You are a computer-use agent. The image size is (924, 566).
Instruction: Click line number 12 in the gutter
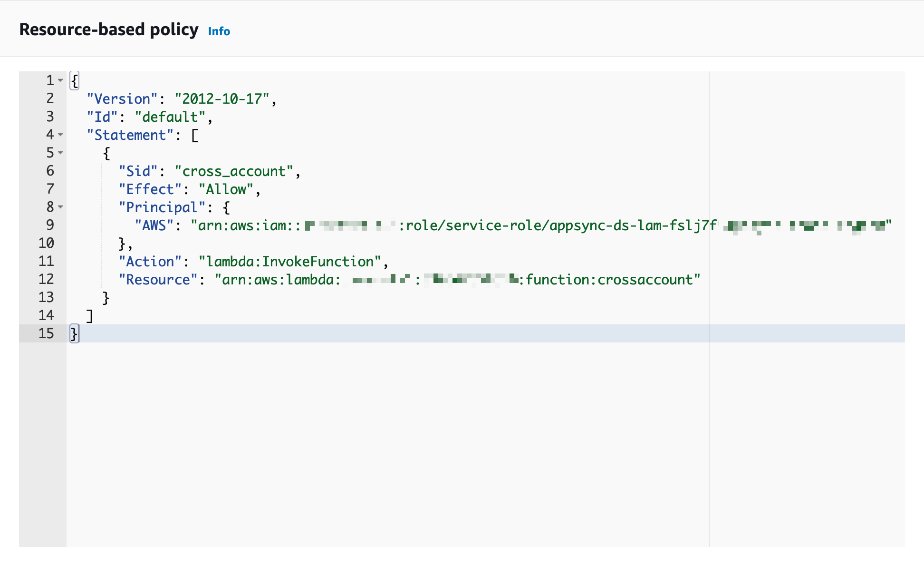[x=46, y=279]
